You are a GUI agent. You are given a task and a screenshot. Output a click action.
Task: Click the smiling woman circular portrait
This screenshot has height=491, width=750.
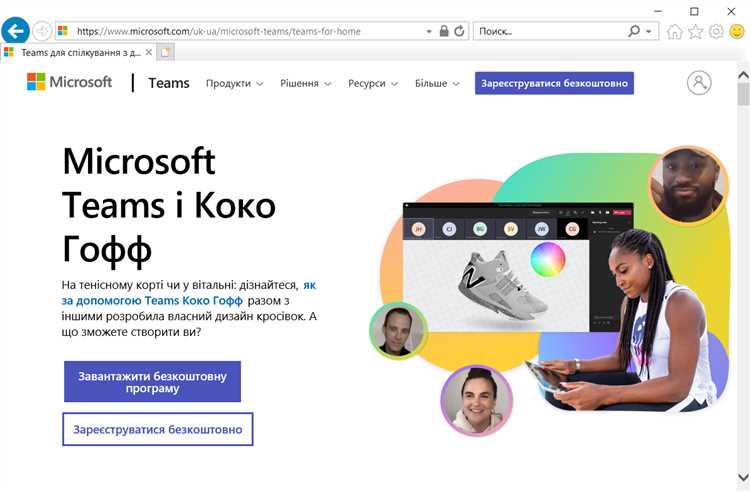(x=477, y=401)
